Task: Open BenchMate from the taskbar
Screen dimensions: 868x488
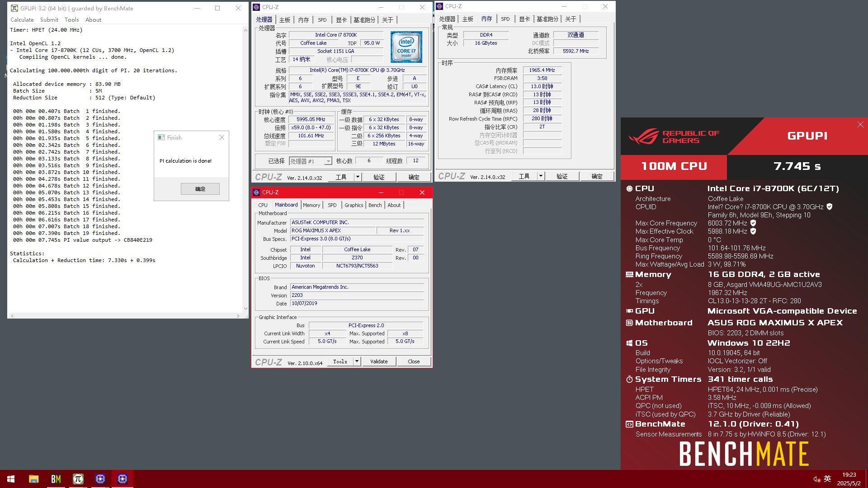Action: pos(56,479)
